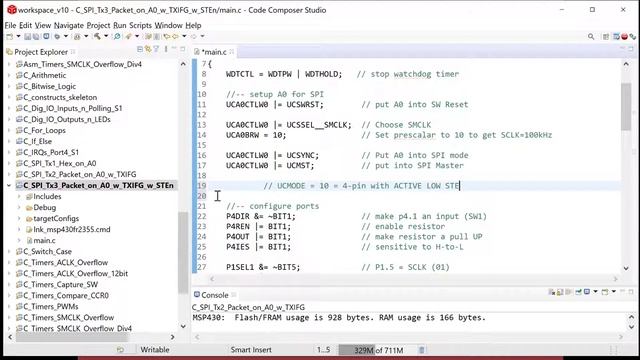Clear the Console output icon
The width and height of the screenshot is (640, 360).
(x=552, y=292)
